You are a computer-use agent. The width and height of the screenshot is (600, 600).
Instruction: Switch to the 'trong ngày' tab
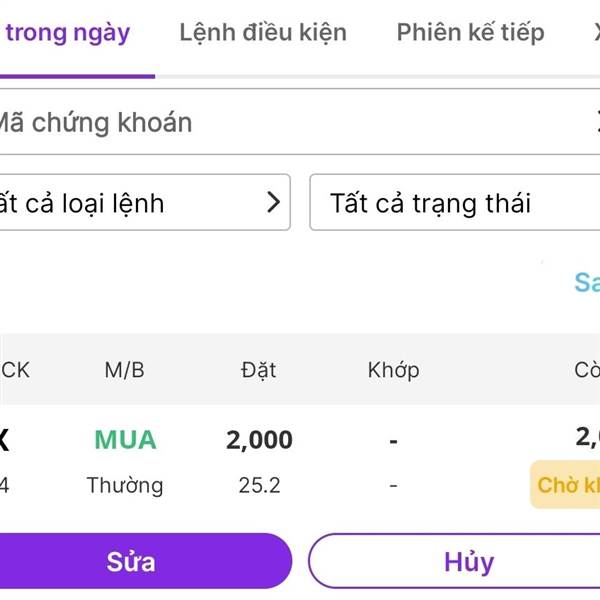(67, 33)
